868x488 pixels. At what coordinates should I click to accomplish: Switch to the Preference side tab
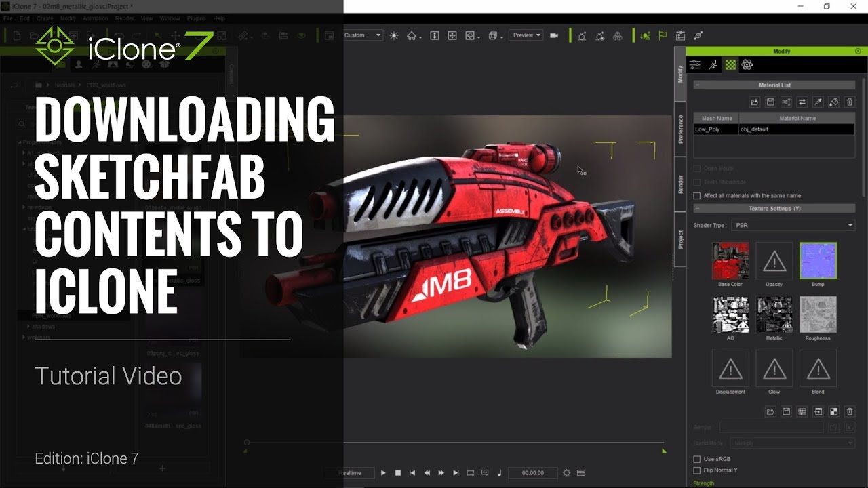(680, 129)
